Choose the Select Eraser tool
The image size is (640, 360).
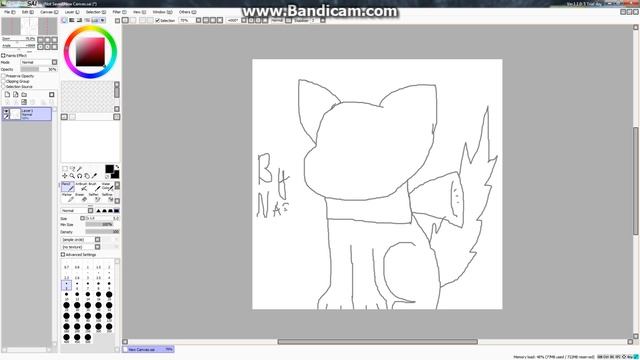107,198
